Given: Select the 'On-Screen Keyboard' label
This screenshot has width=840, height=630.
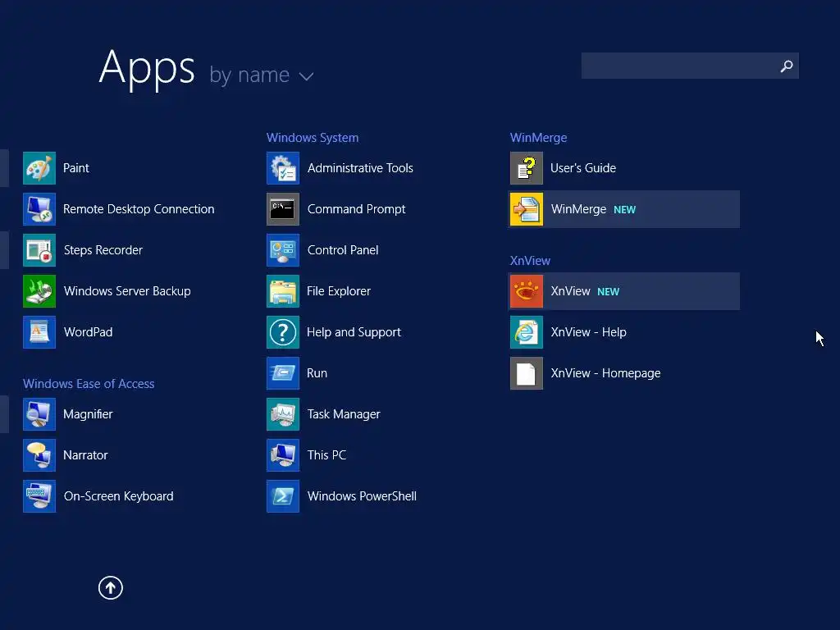Looking at the screenshot, I should click(x=118, y=496).
